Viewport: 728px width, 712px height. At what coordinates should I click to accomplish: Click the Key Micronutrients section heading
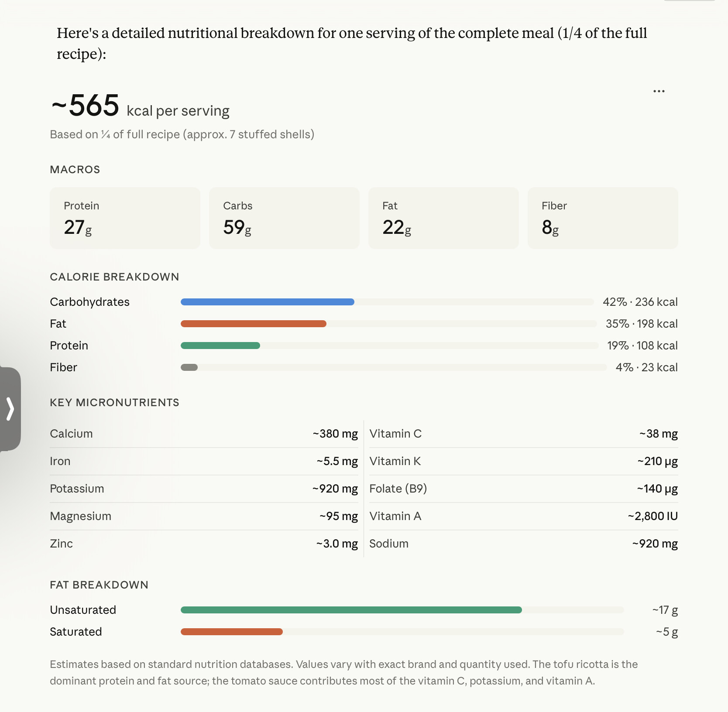[114, 402]
